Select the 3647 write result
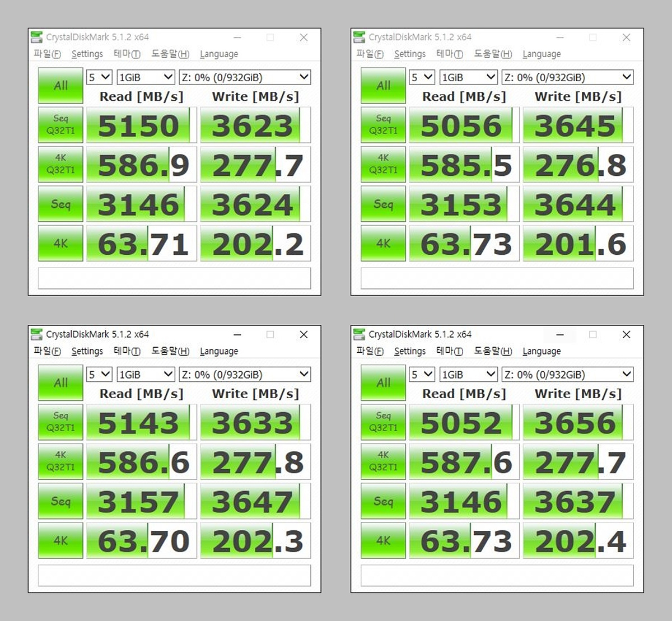This screenshot has height=621, width=672. tap(255, 501)
